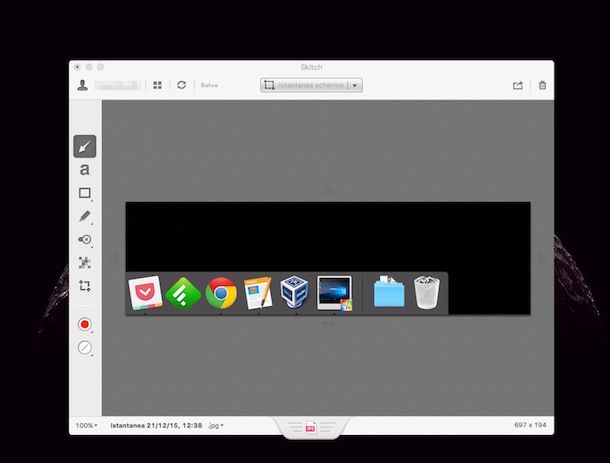610x463 pixels.
Task: Click the Feedly icon in the captured dock
Action: 183,294
